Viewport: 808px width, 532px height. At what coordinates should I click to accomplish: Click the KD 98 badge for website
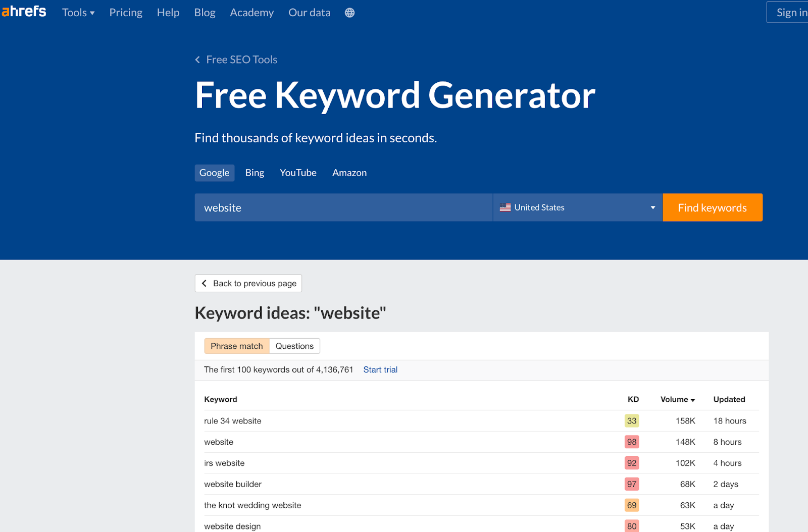click(x=631, y=442)
